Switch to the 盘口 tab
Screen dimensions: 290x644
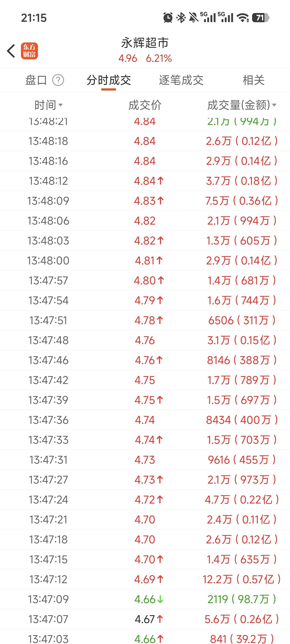click(36, 80)
